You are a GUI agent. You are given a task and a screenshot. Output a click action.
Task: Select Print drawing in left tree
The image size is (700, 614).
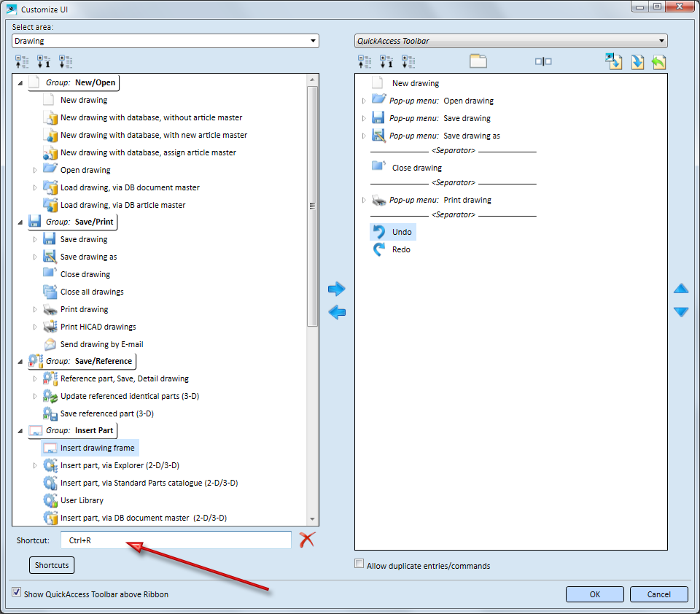[84, 309]
